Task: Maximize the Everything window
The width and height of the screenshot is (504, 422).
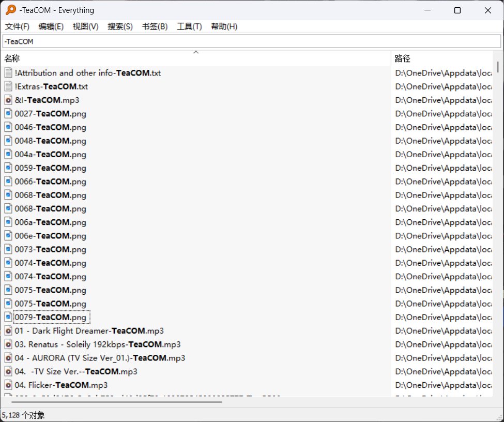Action: click(457, 10)
